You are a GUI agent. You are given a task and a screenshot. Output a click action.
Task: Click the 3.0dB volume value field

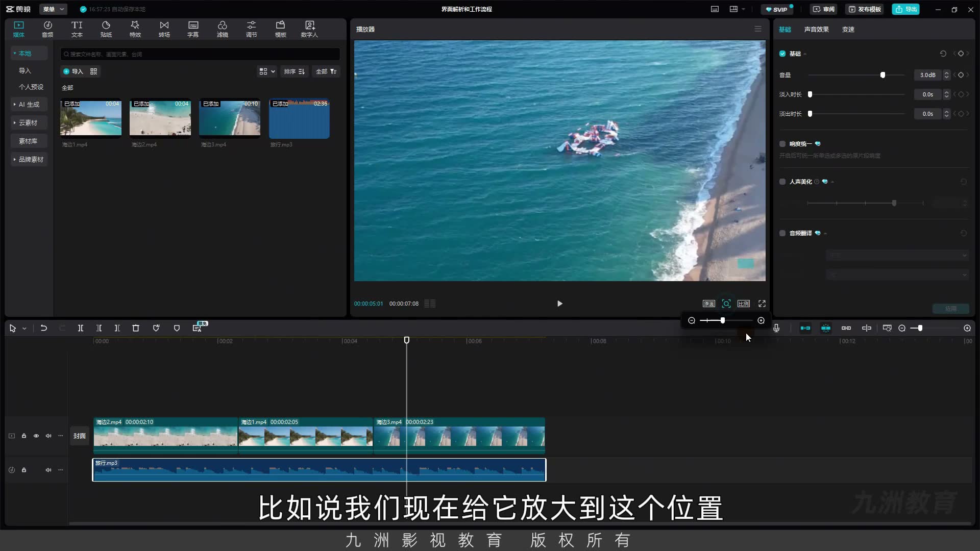coord(927,75)
